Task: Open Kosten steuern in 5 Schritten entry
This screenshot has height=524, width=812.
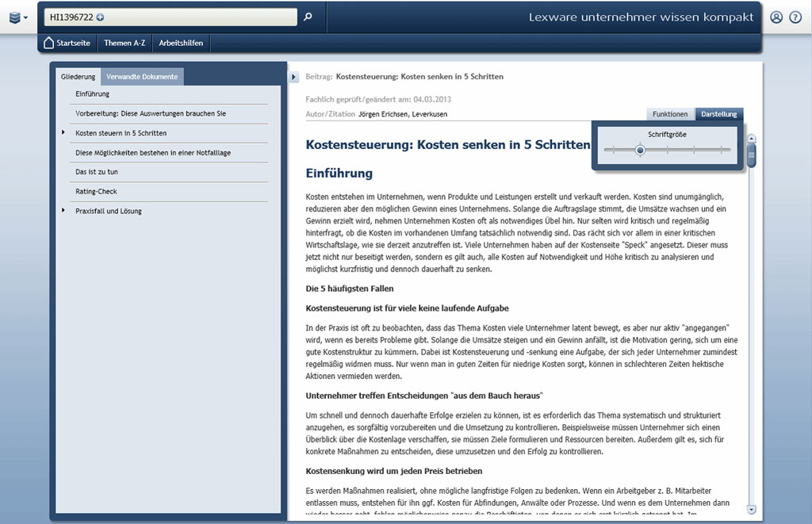Action: [x=121, y=133]
